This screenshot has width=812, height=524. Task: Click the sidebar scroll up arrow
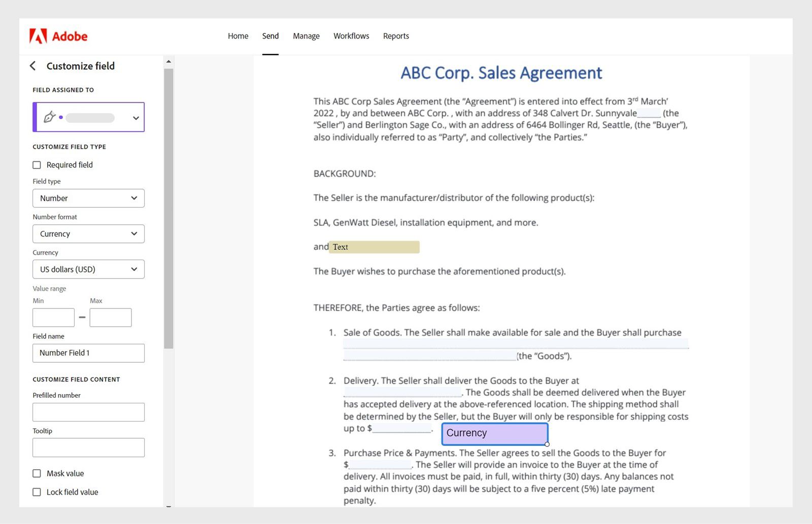(x=168, y=62)
